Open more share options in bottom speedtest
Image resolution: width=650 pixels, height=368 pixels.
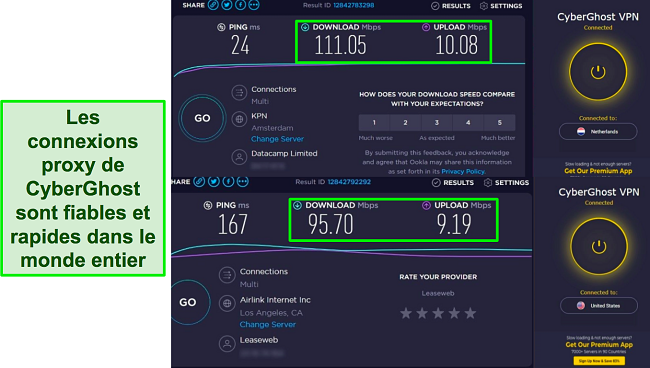tap(243, 182)
